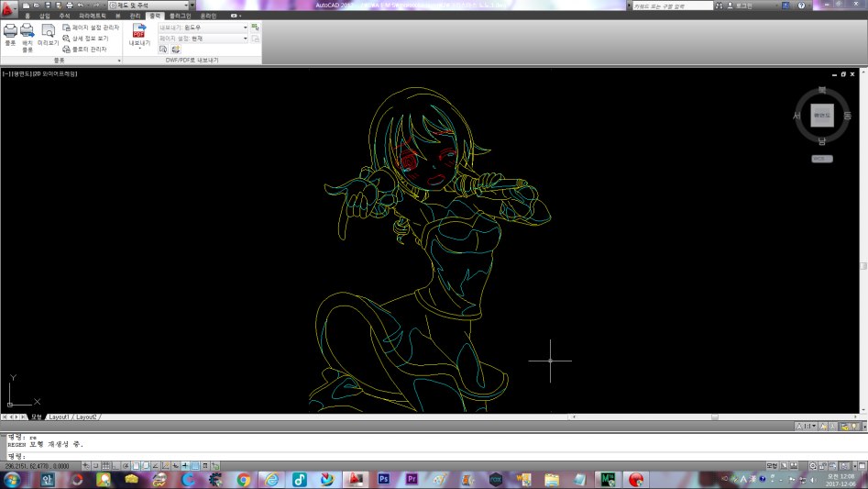Screen dimensions: 868x489
Task: Click the annotation visibility icon beside 1:1 scale
Action: tap(824, 426)
